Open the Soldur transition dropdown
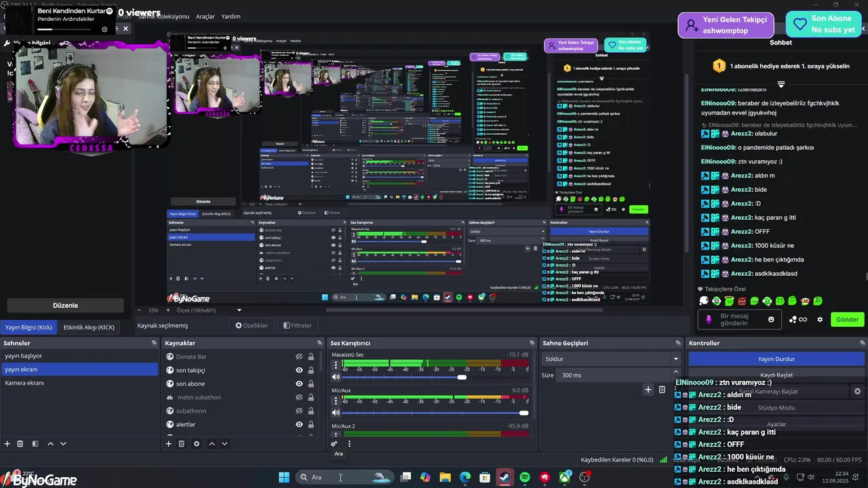This screenshot has width=868, height=488. pyautogui.click(x=611, y=359)
